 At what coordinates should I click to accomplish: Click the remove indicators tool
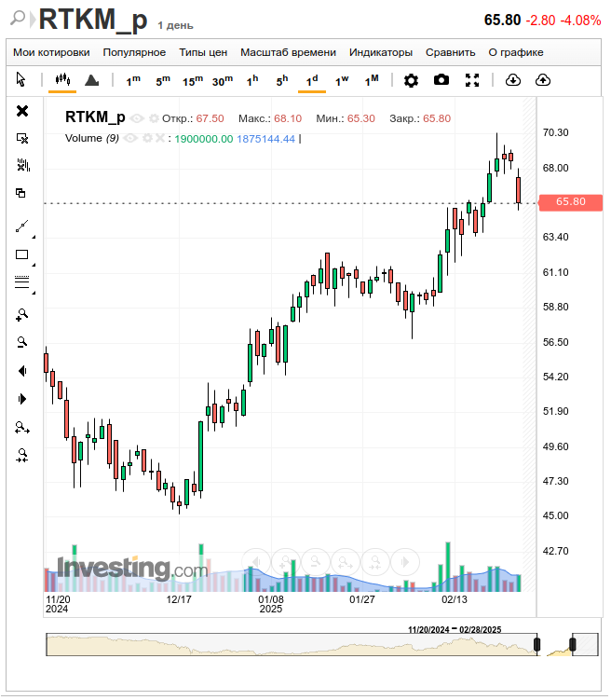pyautogui.click(x=22, y=165)
